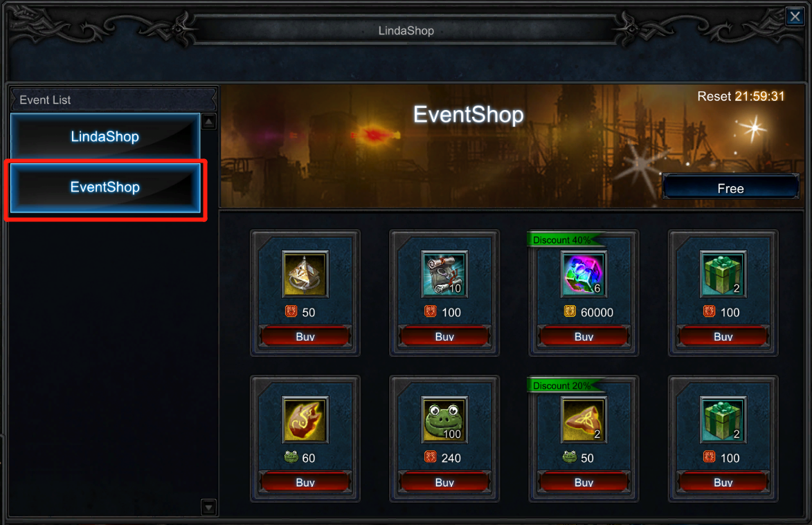
Task: Click the Free refresh button
Action: (x=731, y=188)
